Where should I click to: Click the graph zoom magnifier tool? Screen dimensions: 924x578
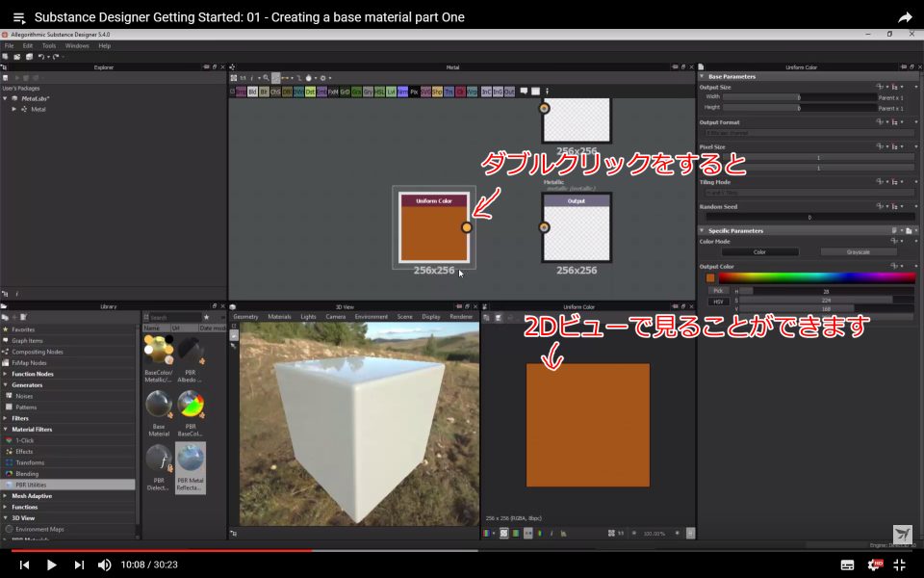(266, 78)
